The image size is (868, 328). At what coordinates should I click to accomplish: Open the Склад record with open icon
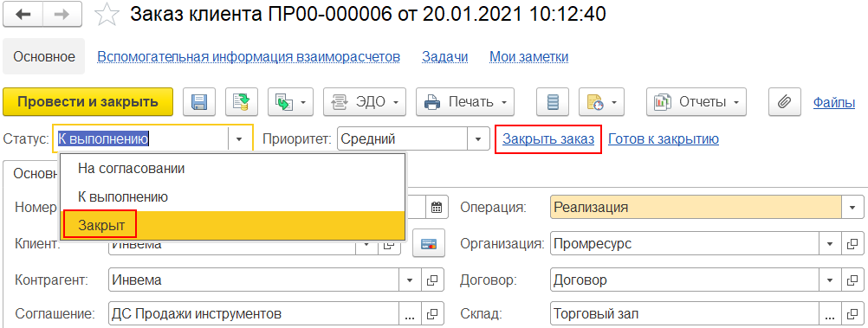[x=852, y=314]
